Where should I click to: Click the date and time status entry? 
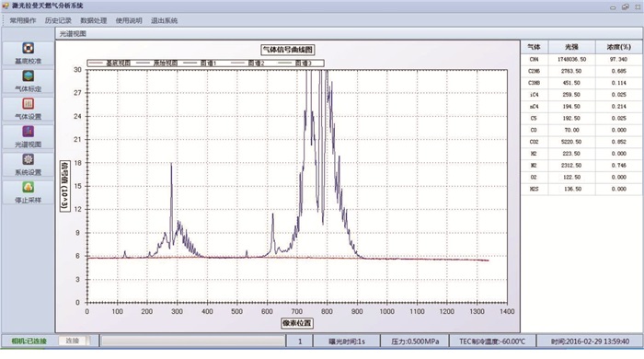pyautogui.click(x=590, y=342)
